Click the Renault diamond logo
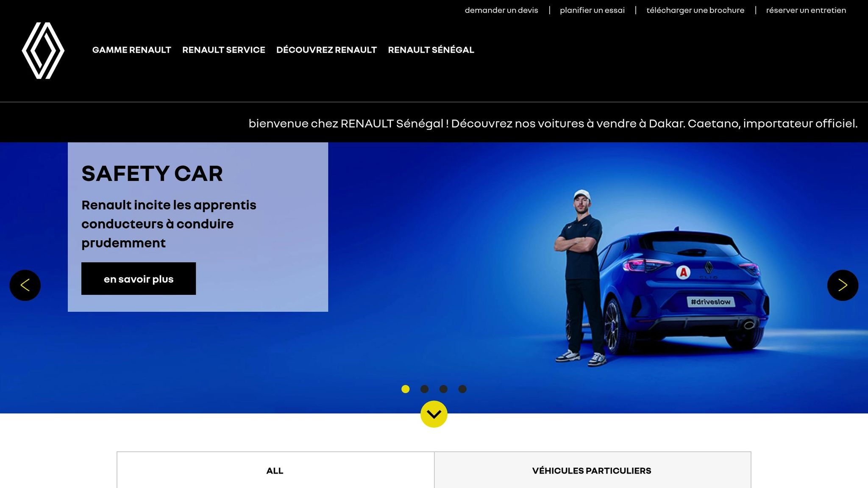Image resolution: width=868 pixels, height=488 pixels. (x=43, y=50)
